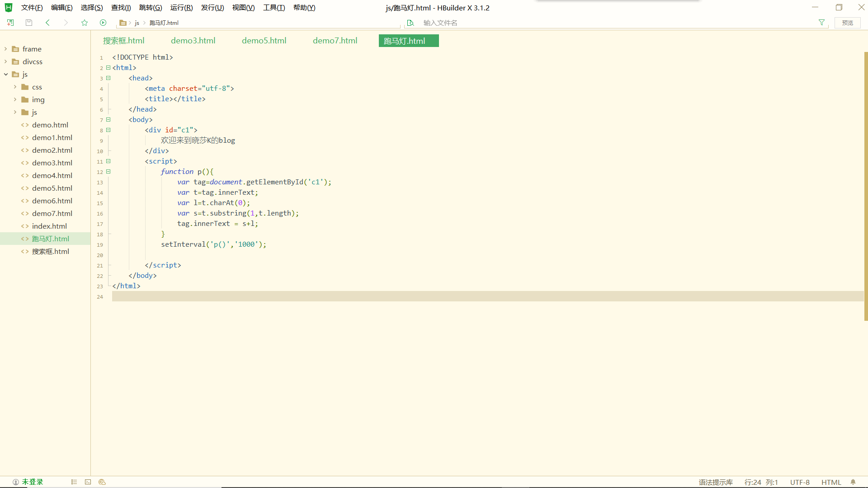This screenshot has width=868, height=488.
Task: Click the HBuilder logo icon
Action: click(9, 8)
